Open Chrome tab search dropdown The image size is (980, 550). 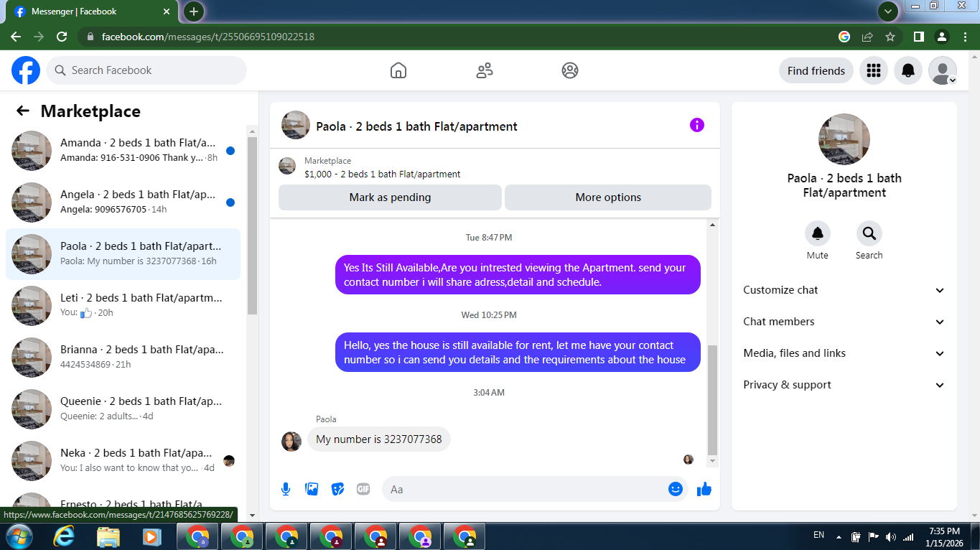(888, 11)
